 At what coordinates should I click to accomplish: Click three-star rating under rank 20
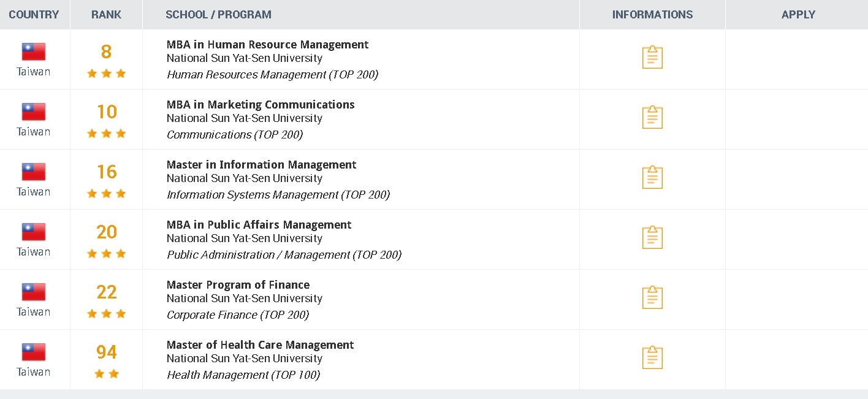point(106,254)
